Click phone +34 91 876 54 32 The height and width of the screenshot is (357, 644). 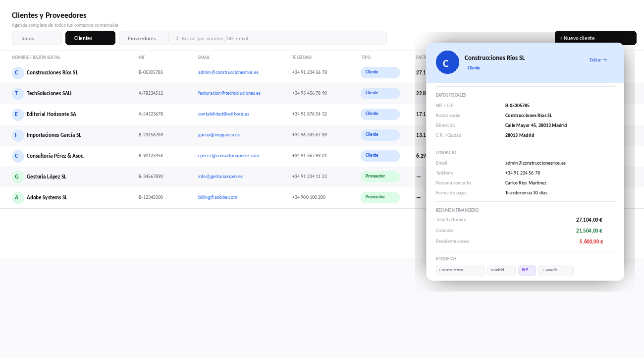[x=310, y=114]
